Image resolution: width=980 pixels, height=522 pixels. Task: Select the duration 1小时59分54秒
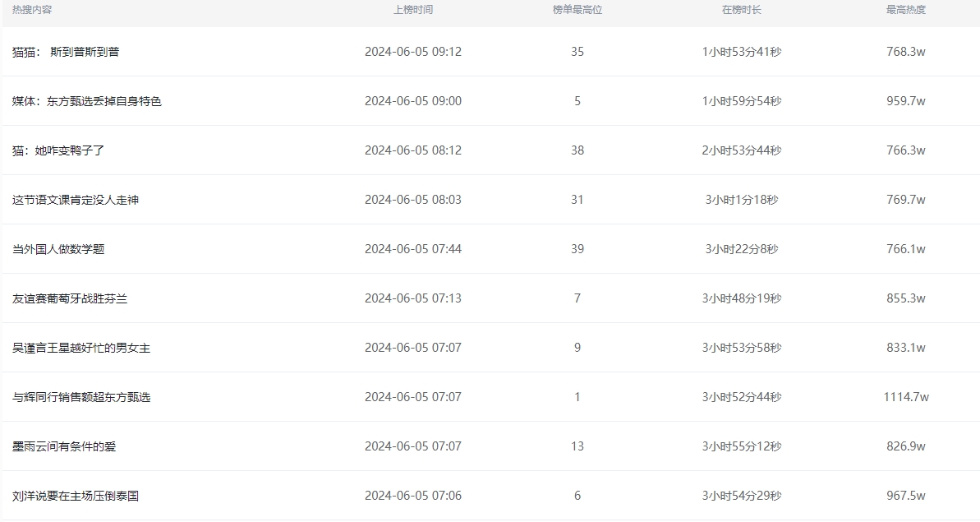[742, 101]
